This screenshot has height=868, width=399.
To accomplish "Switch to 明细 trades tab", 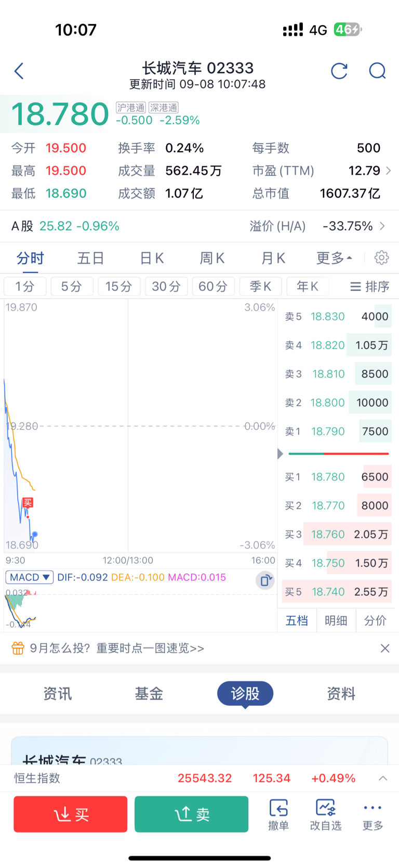I will 336,620.
